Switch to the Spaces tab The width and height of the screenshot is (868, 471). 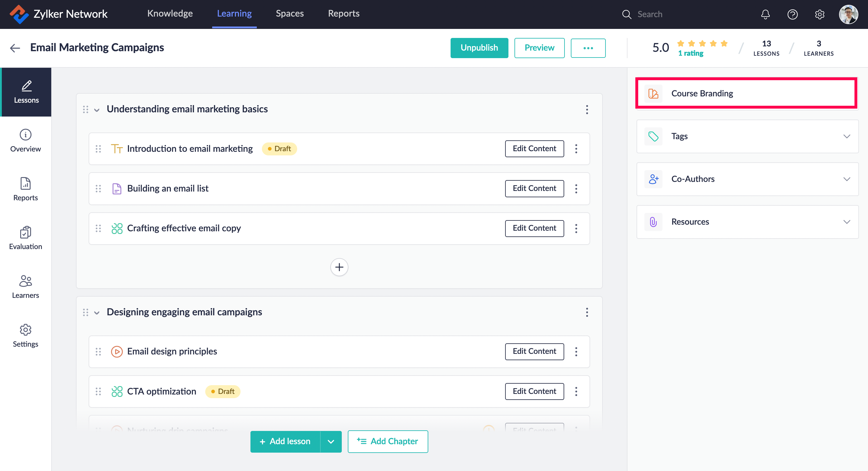[x=289, y=14]
